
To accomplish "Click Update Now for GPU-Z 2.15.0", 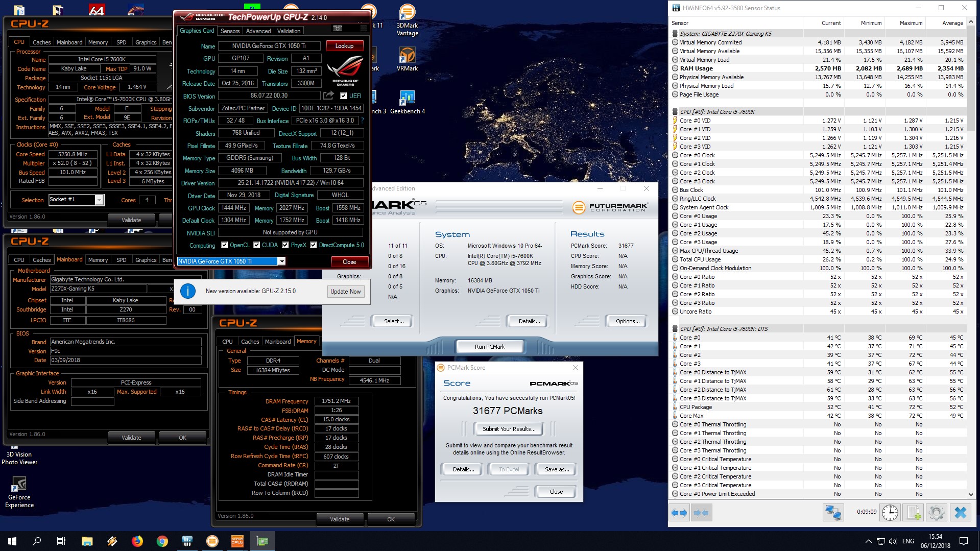I will (x=345, y=292).
